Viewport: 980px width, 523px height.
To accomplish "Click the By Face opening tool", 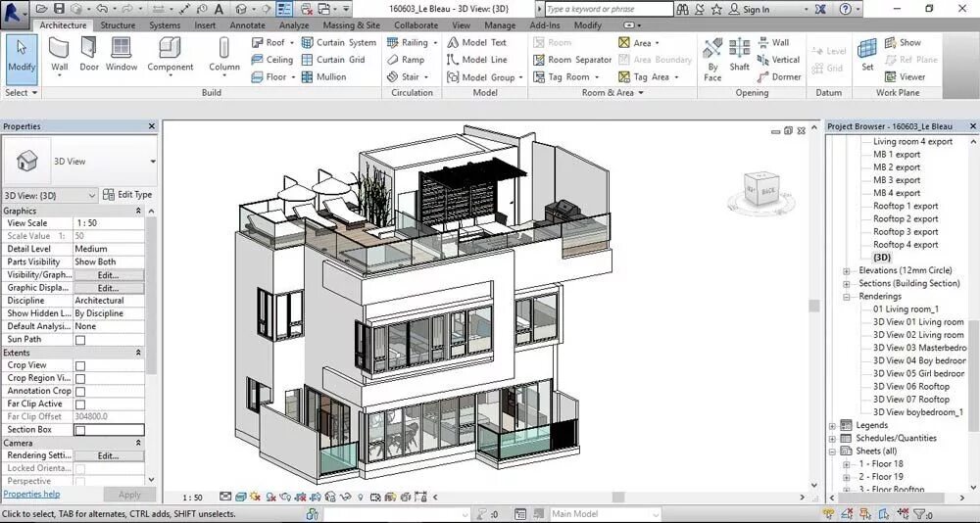I will (712, 60).
